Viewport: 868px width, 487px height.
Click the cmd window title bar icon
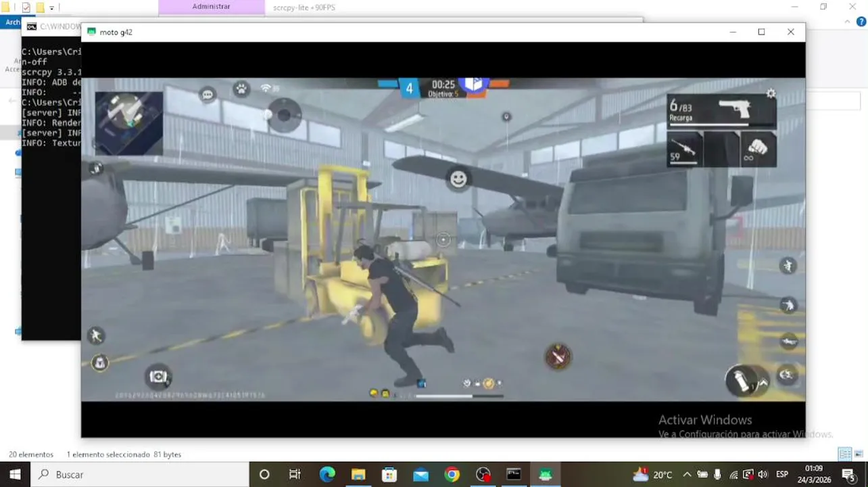31,26
